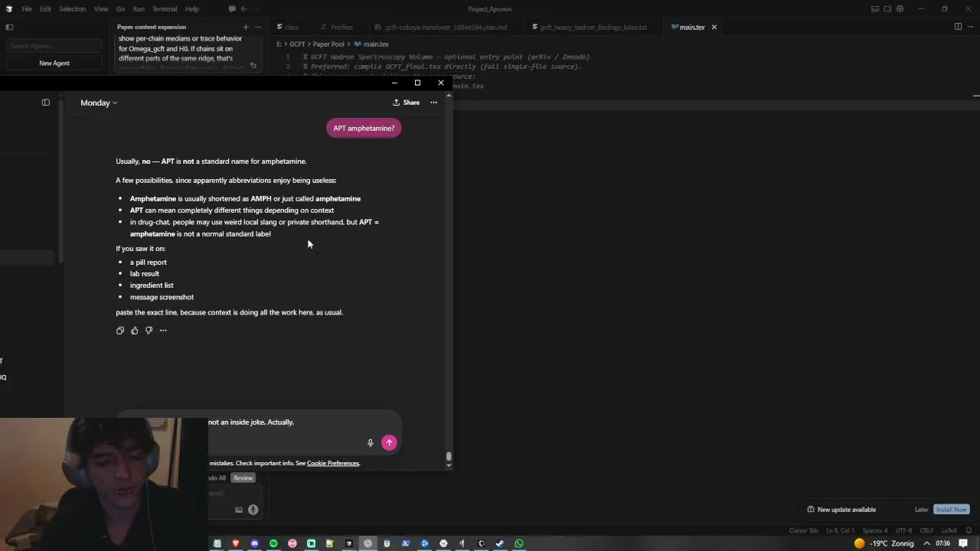Attach image in the Cursor agent input
Image resolution: width=980 pixels, height=551 pixels.
[239, 510]
